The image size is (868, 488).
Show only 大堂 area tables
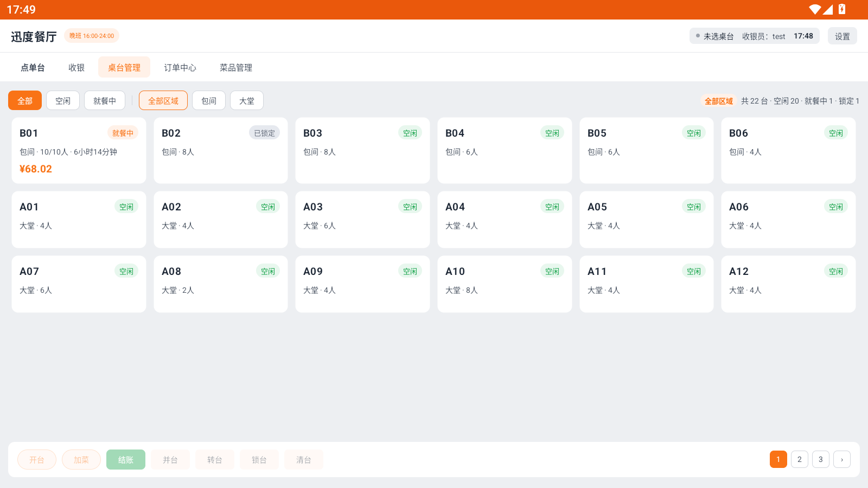click(x=247, y=101)
